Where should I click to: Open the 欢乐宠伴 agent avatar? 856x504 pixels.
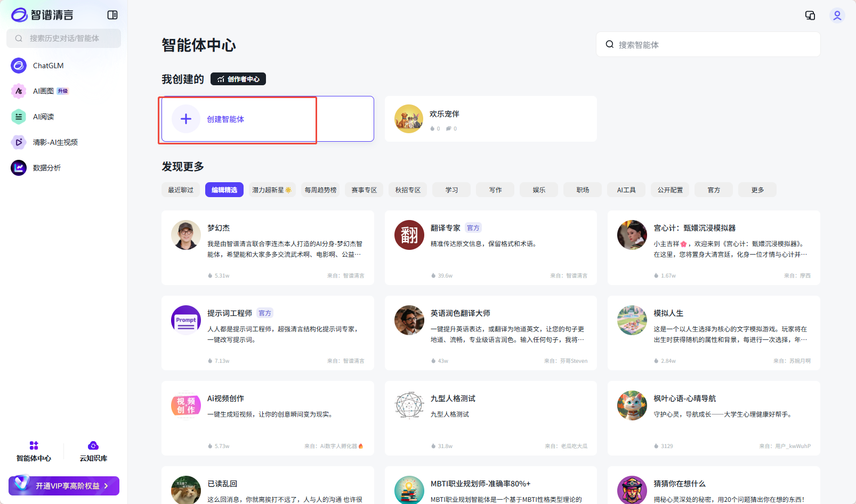pyautogui.click(x=409, y=119)
